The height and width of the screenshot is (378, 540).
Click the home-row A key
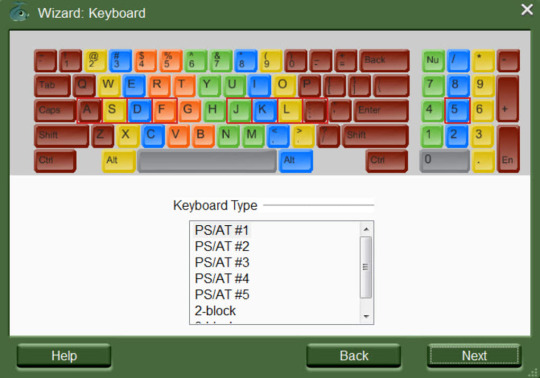89,111
